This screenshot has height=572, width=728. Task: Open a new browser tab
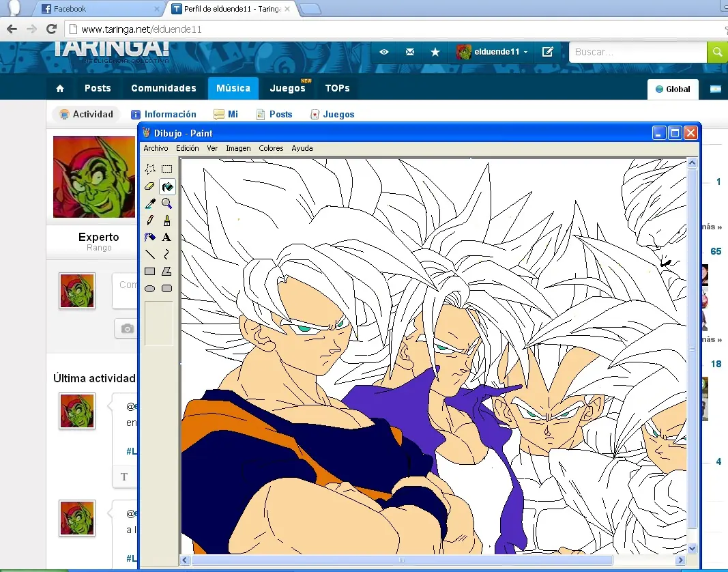pos(310,9)
